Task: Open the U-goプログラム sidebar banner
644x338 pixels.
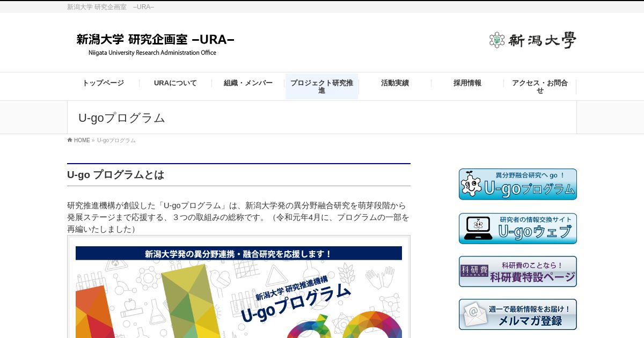Action: point(518,184)
